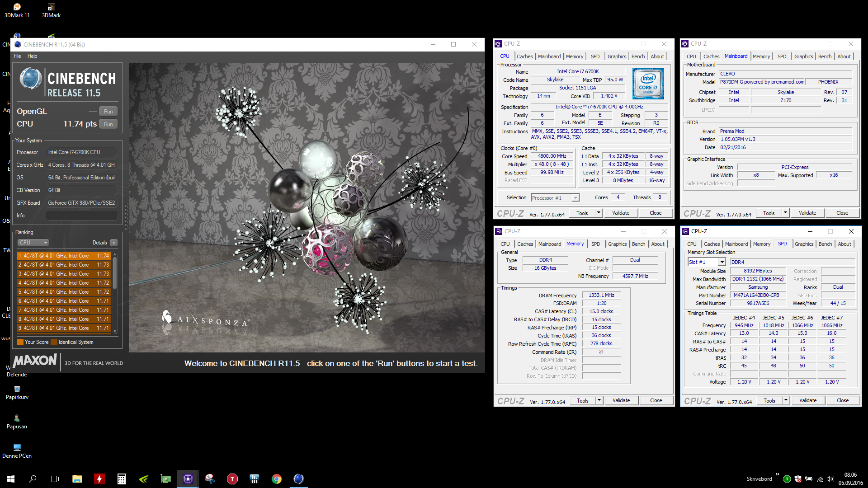Click Validate in the SPD CPU-Z window
Viewport: 868px width, 488px height.
click(807, 400)
